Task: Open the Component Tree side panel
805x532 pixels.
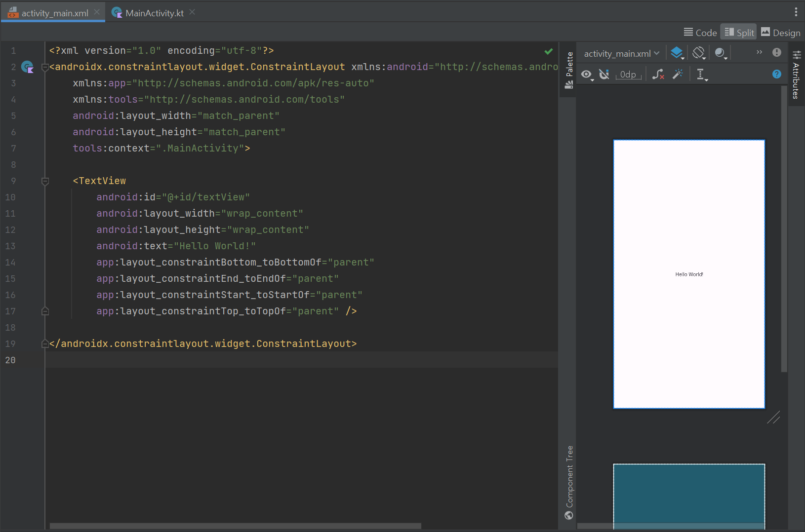Action: [x=569, y=482]
